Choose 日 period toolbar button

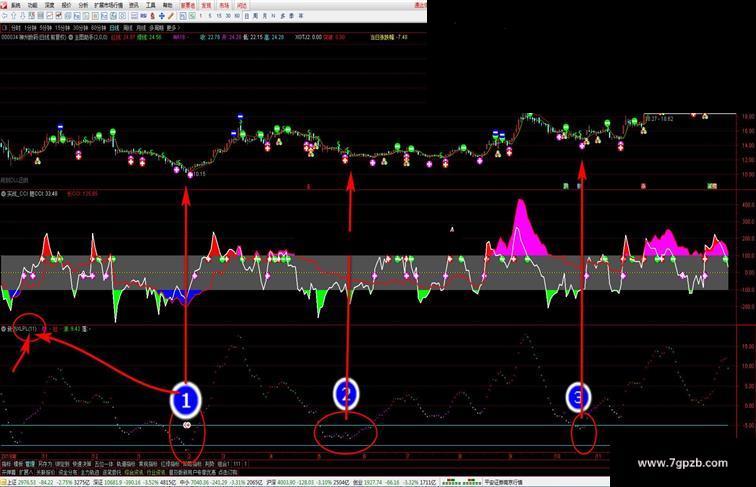click(247, 16)
